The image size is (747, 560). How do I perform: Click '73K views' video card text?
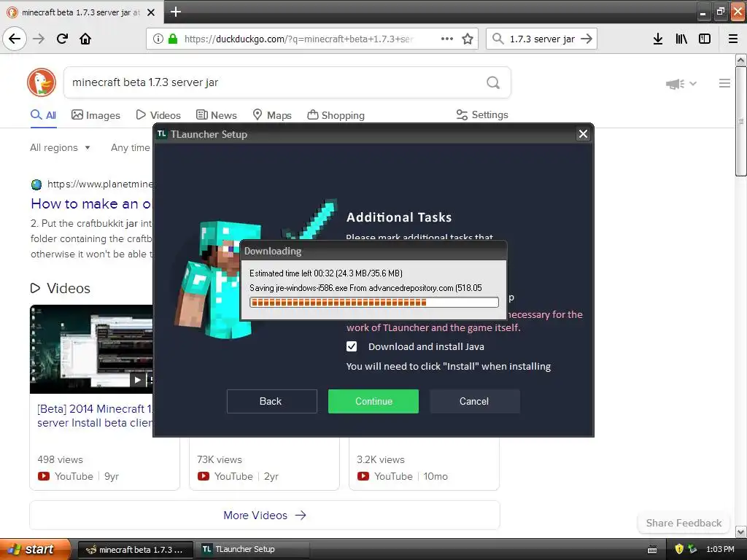219,459
